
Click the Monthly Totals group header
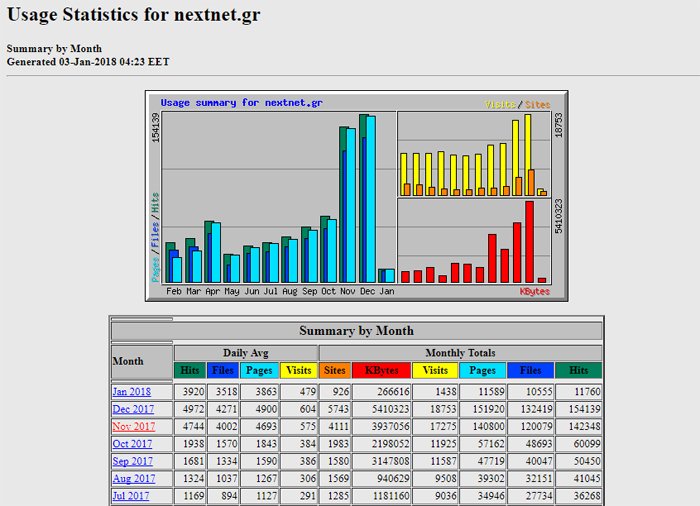(x=460, y=353)
